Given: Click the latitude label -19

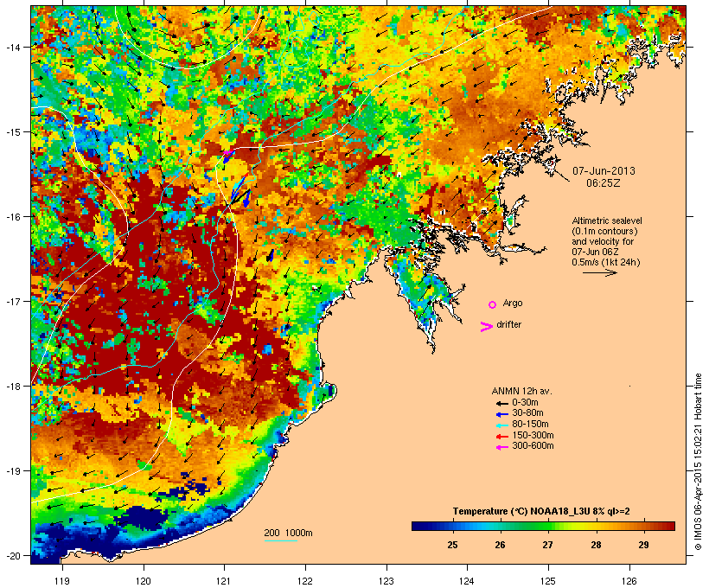Looking at the screenshot, I should click(13, 471).
